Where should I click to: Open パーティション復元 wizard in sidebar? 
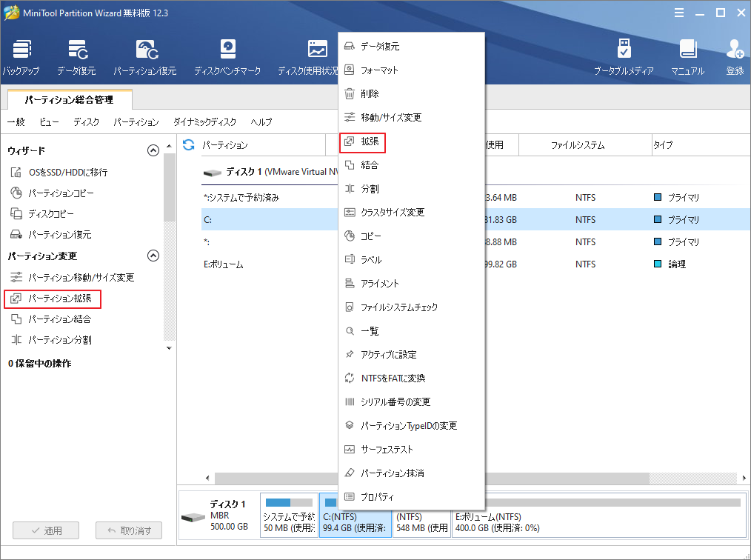[x=51, y=234]
